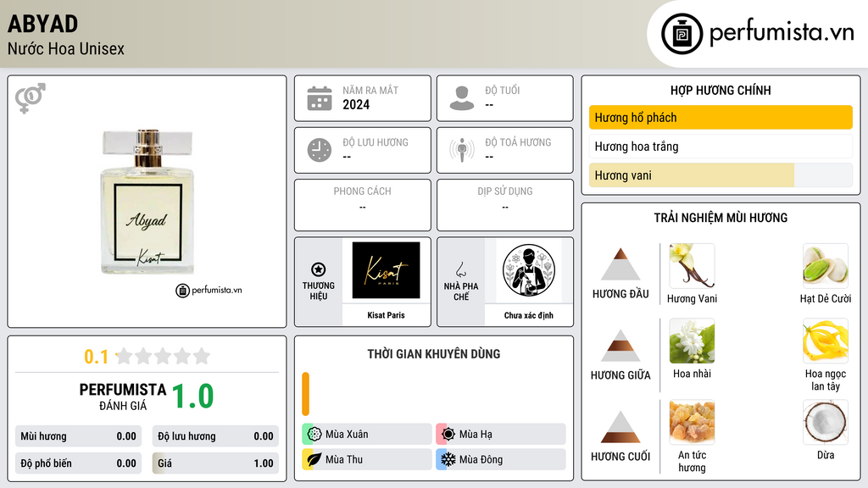Click the Thời gian khuyên dùng heading

coord(433,353)
